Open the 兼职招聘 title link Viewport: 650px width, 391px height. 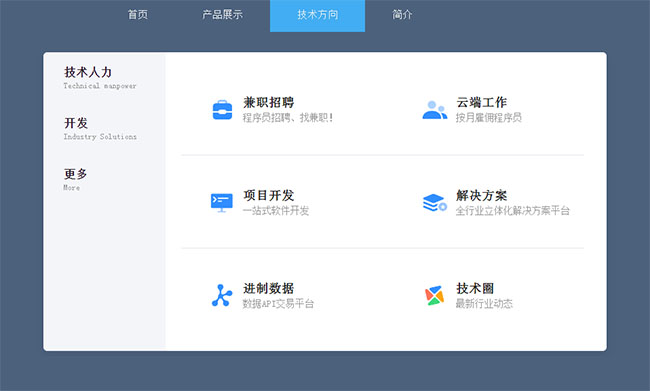(x=269, y=102)
